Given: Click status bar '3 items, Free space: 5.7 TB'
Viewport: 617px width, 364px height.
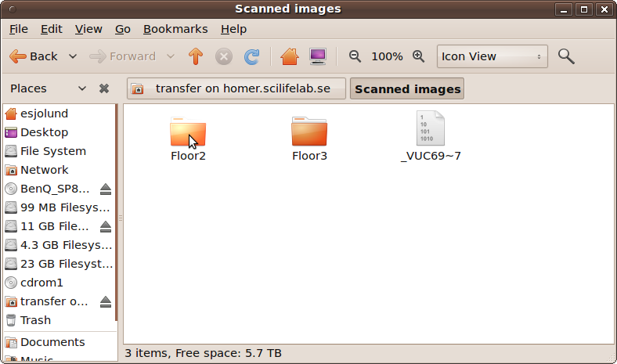Looking at the screenshot, I should pyautogui.click(x=203, y=353).
